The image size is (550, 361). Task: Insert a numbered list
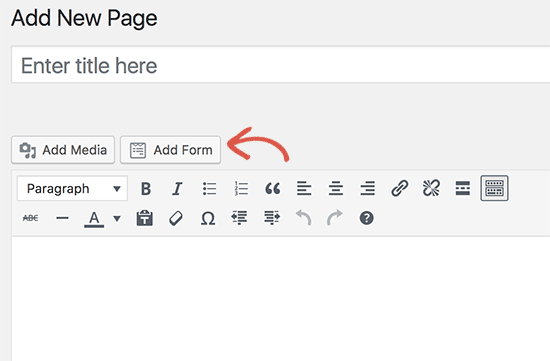point(241,189)
